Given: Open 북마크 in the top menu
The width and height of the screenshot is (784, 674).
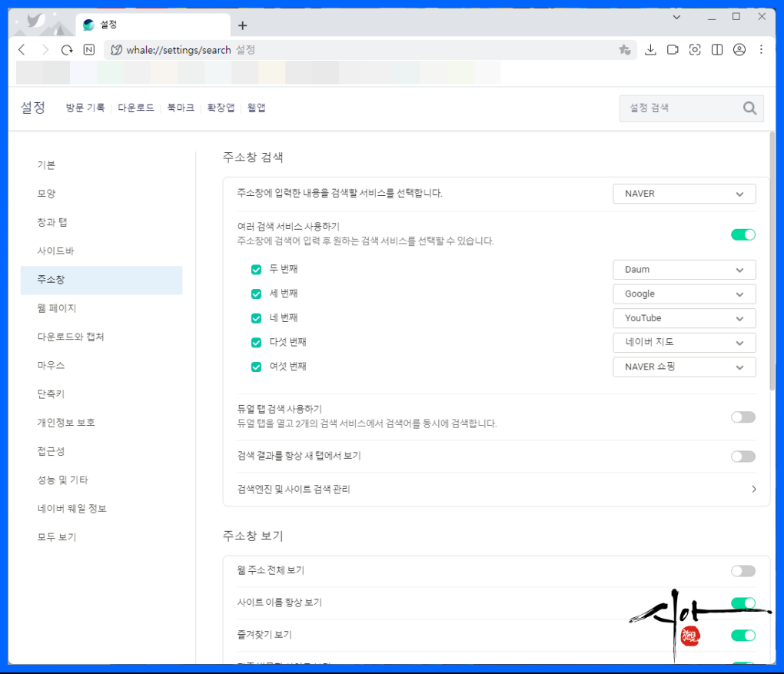Looking at the screenshot, I should (181, 108).
